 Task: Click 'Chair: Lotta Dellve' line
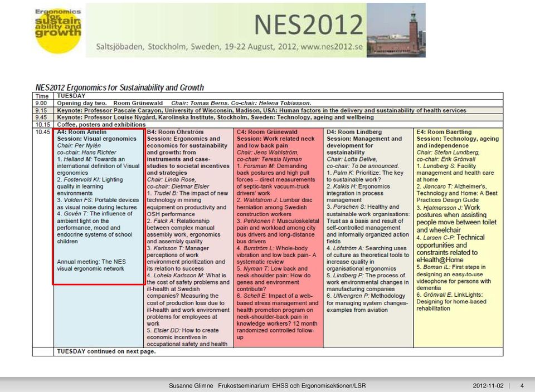coord(352,159)
